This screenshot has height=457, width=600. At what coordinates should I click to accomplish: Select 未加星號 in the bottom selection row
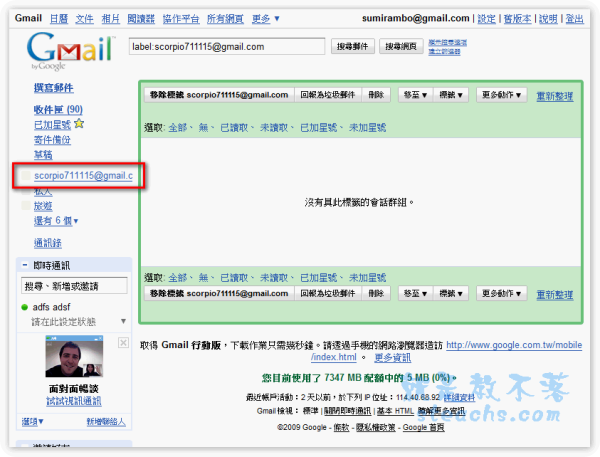click(x=367, y=277)
